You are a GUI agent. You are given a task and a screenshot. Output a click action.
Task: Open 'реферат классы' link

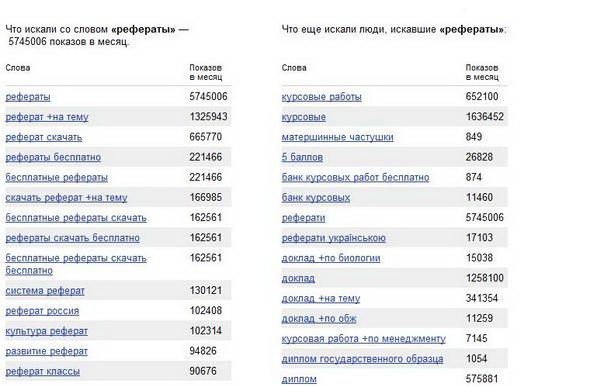[x=43, y=372]
